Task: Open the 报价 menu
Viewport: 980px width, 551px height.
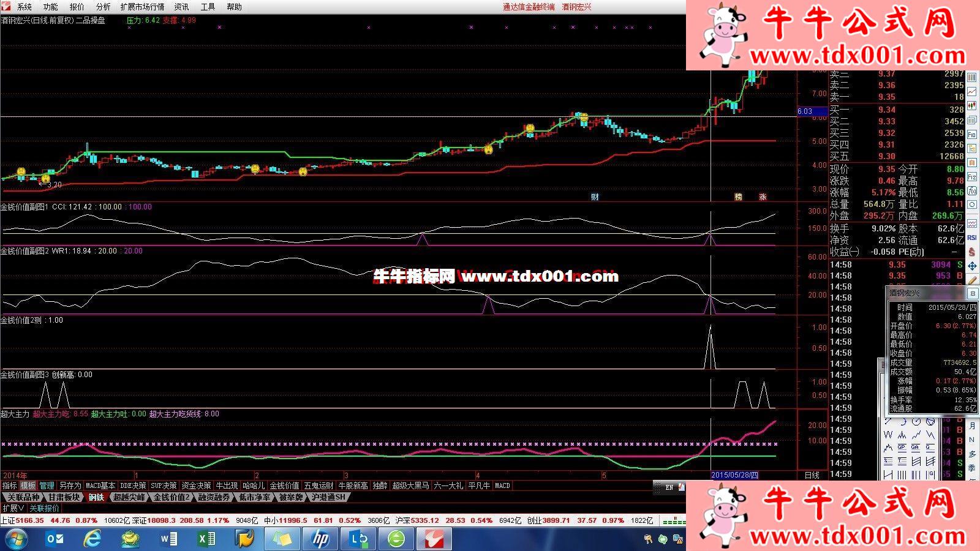Action: 77,7
